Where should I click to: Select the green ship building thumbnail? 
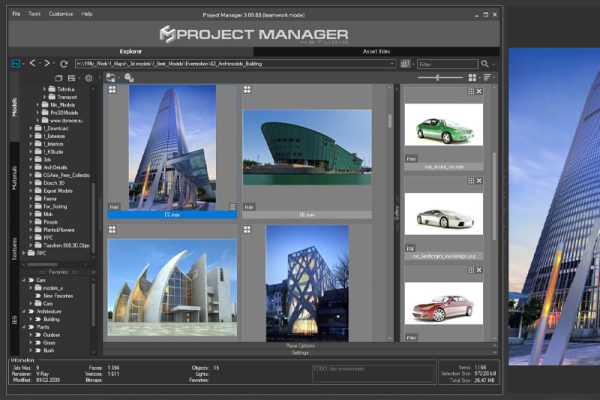pyautogui.click(x=307, y=147)
